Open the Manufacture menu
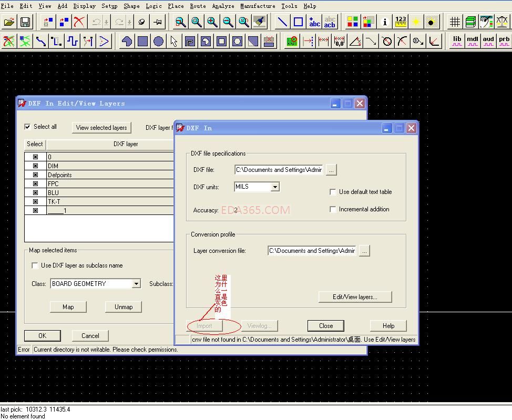This screenshot has height=420, width=512. click(x=258, y=6)
